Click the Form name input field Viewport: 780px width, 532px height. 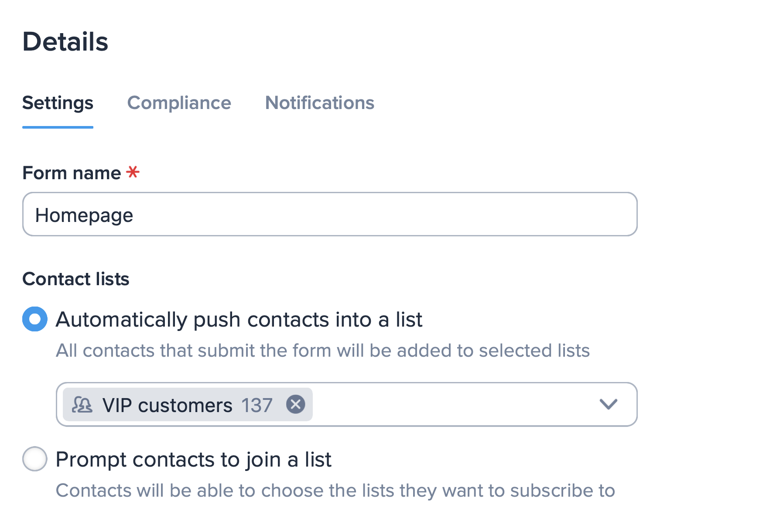click(x=330, y=215)
